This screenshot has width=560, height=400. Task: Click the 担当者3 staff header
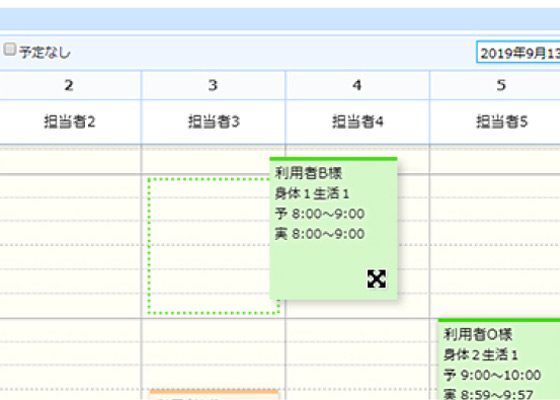(214, 122)
